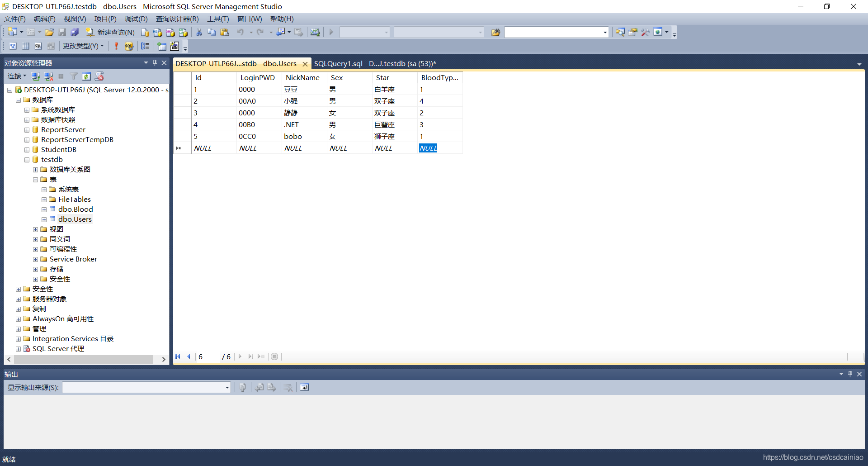Open the 工具(T) menu
The image size is (868, 466).
coord(218,19)
